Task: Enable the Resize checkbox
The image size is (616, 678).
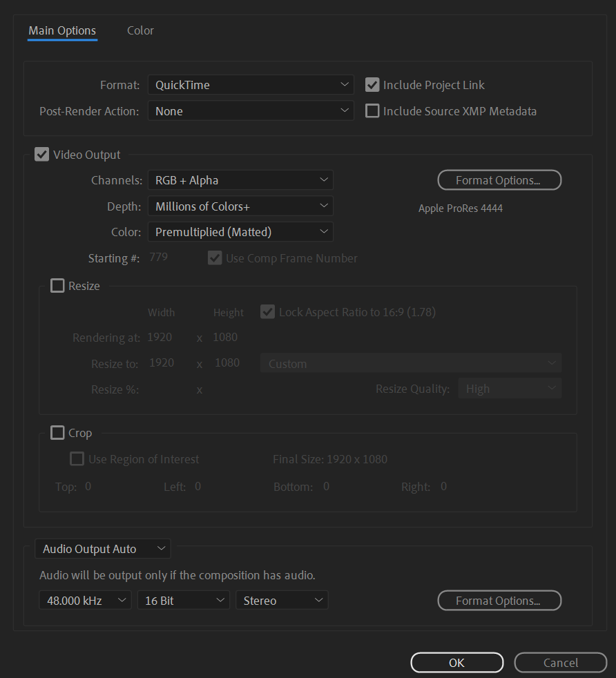Action: (x=57, y=285)
